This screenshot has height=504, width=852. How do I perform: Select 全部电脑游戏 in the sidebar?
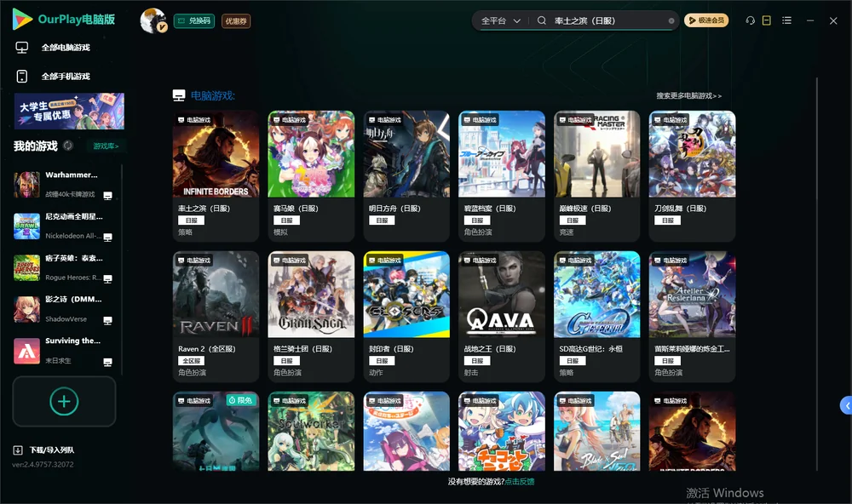(66, 48)
